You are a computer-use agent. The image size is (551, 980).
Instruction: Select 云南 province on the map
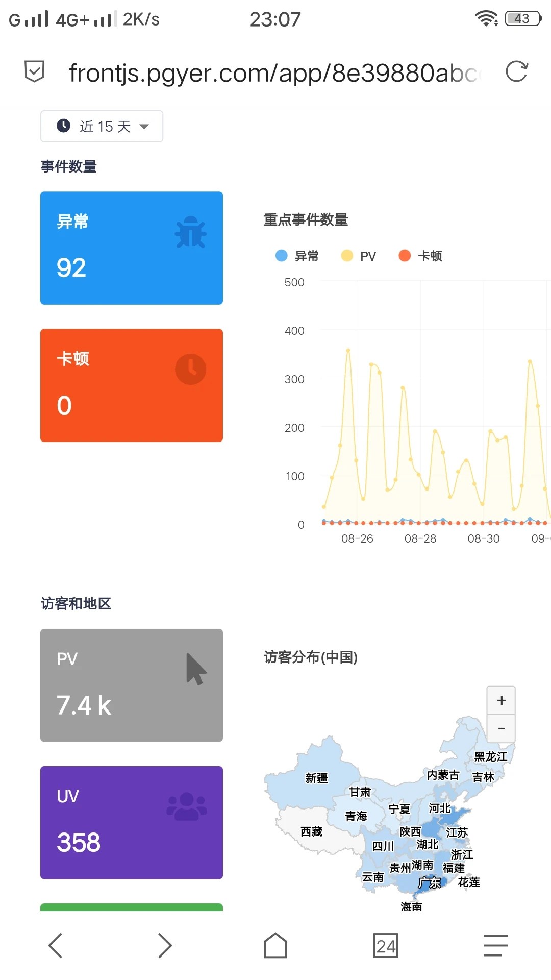pos(372,877)
